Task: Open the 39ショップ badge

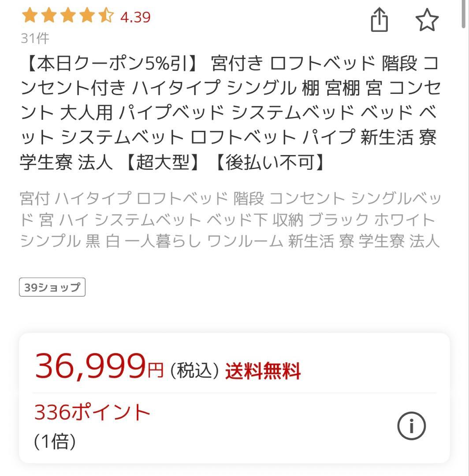Action: point(52,287)
